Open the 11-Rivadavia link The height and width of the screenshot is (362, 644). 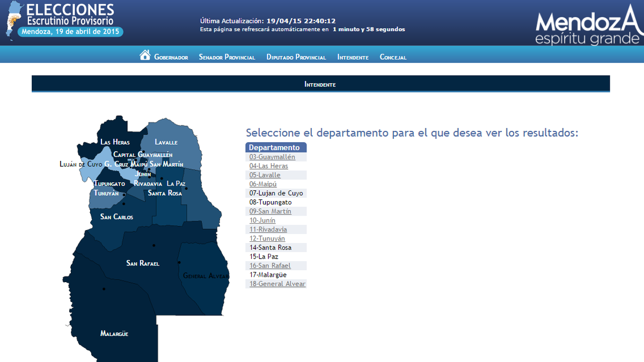(x=268, y=229)
